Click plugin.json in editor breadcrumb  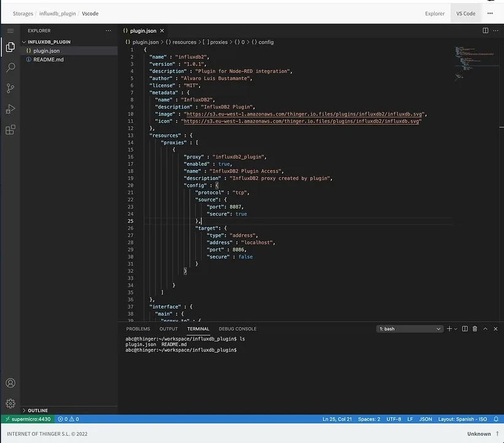coord(145,42)
